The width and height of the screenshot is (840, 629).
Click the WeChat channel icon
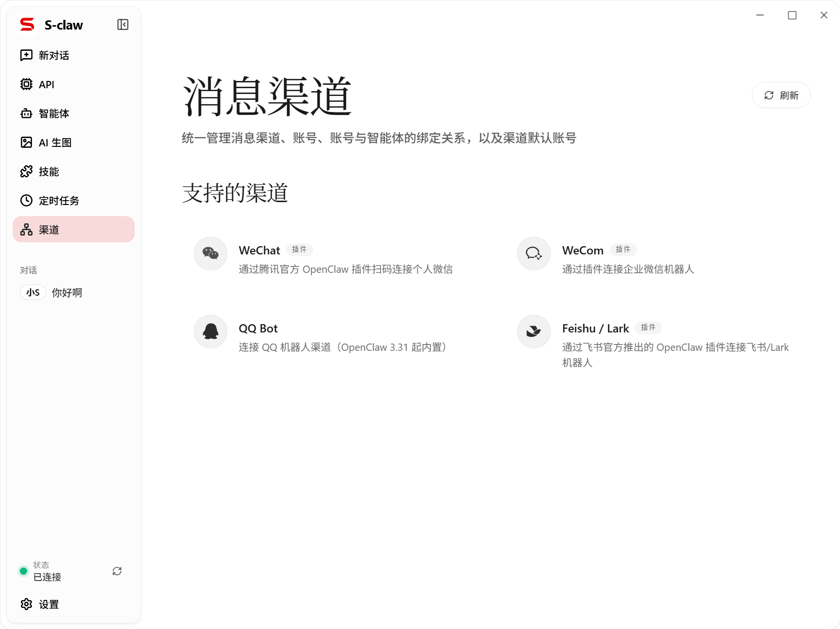coord(210,253)
